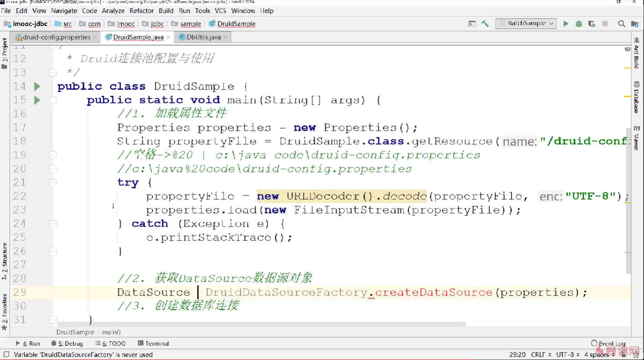Start debugging with the bug icon

click(579, 23)
